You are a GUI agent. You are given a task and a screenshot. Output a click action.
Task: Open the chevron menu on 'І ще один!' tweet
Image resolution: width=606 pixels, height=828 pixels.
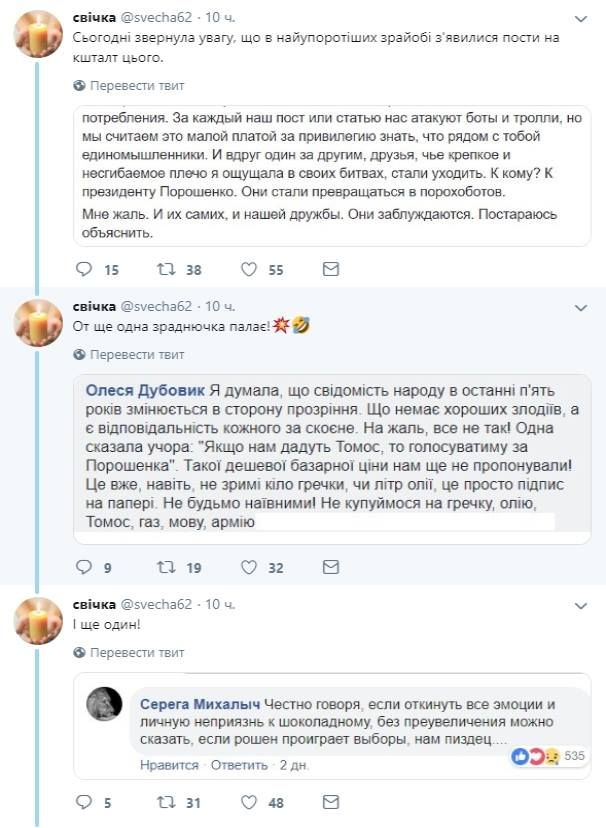pyautogui.click(x=581, y=606)
